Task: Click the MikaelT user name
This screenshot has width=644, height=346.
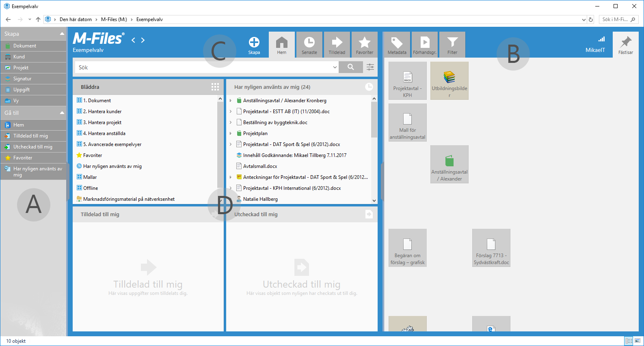Action: pyautogui.click(x=595, y=50)
